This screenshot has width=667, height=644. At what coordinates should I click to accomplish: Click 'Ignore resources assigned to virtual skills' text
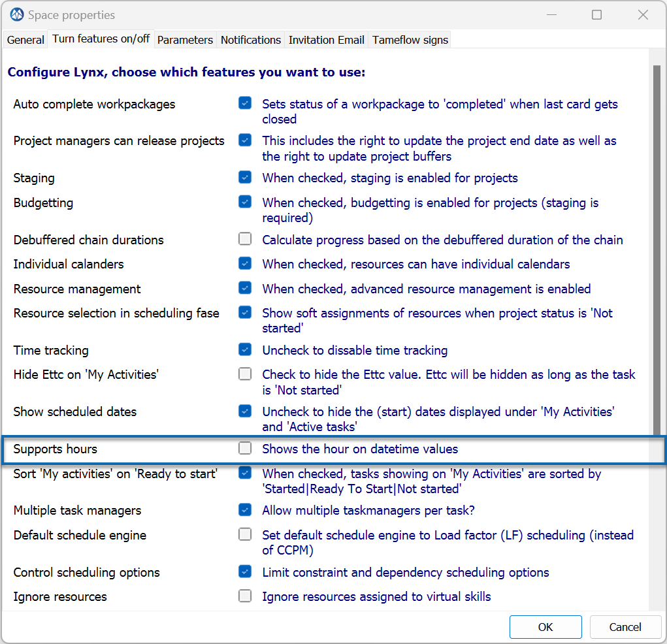coord(376,597)
